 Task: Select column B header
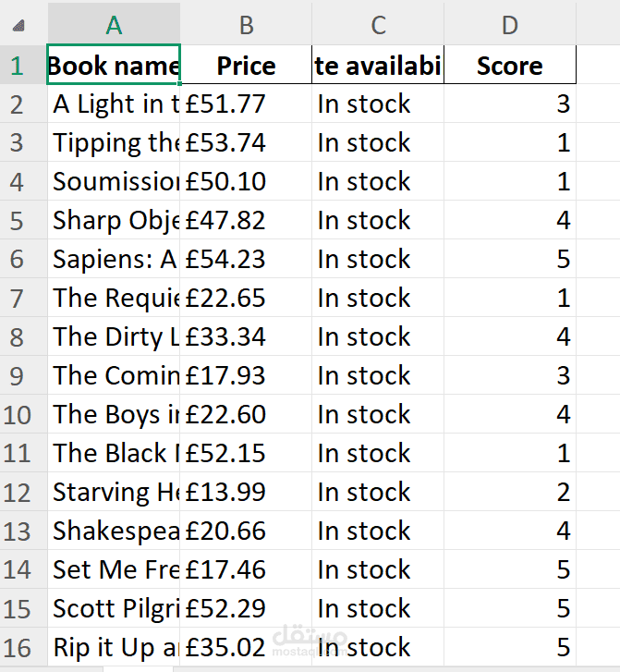pos(246,25)
